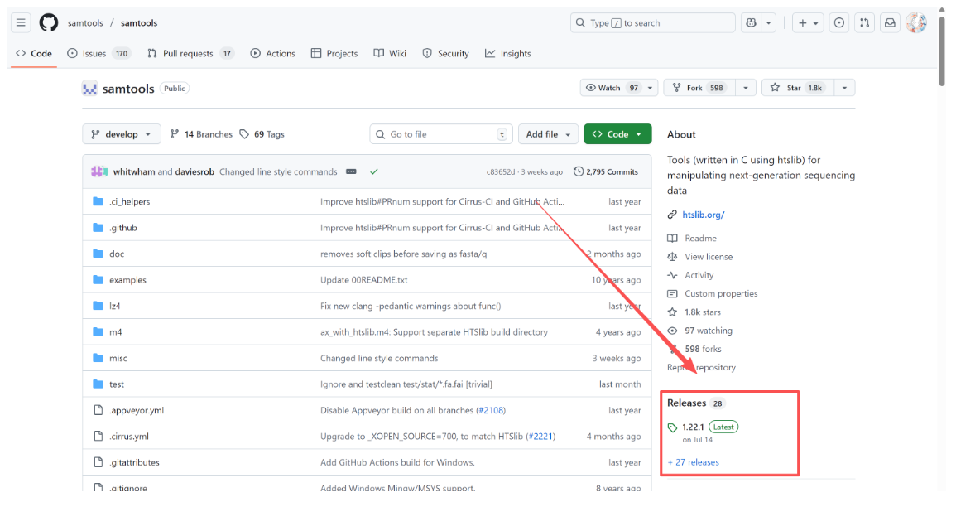
Task: Click the Go to file search field
Action: point(440,134)
